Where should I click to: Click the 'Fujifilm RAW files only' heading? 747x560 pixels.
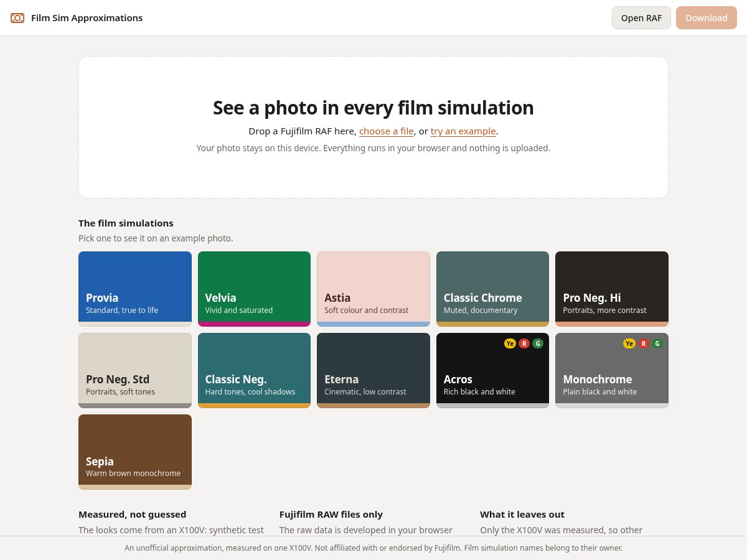[x=331, y=515]
